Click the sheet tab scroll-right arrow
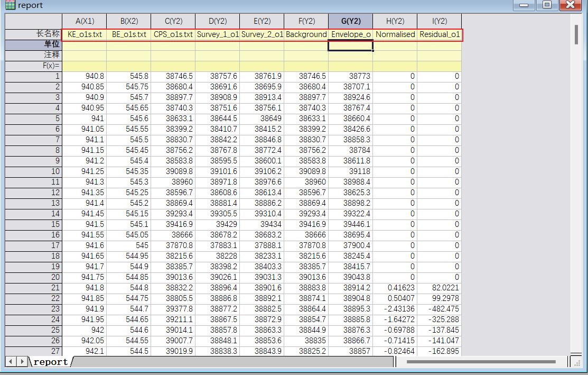The width and height of the screenshot is (588, 375). (x=22, y=361)
